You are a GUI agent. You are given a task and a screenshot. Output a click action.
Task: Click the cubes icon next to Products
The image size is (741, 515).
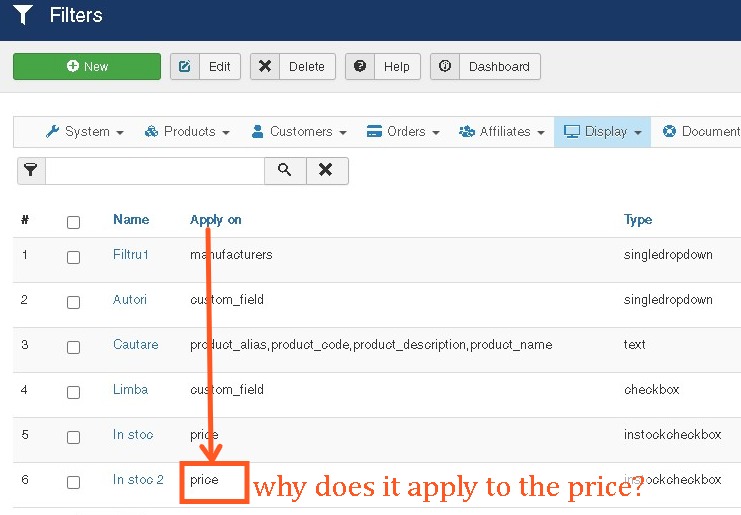pos(151,131)
